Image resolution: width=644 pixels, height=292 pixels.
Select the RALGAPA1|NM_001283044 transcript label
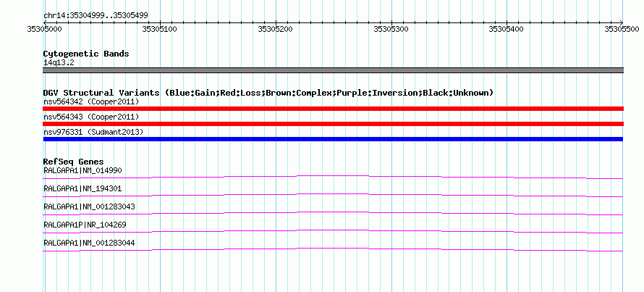coord(89,243)
